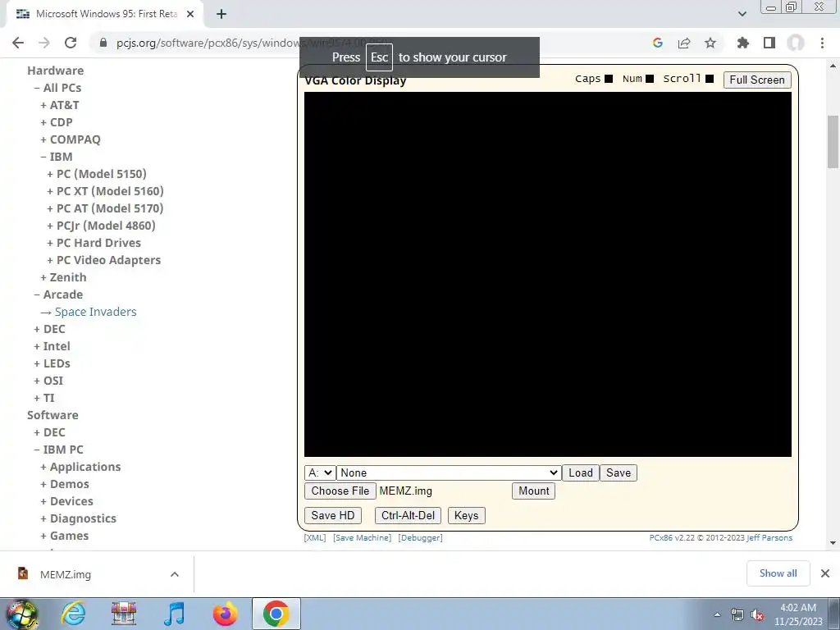
Task: Click the Hardware heading in sidebar
Action: click(55, 71)
